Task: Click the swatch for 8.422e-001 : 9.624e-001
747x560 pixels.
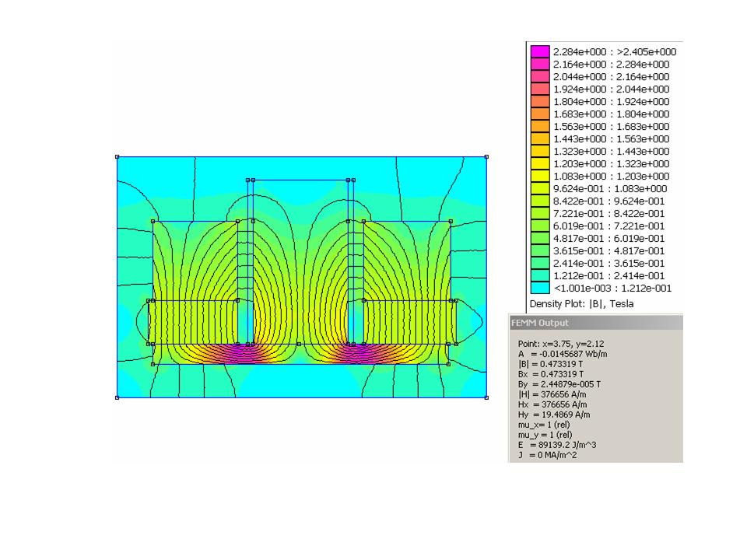Action: [540, 201]
